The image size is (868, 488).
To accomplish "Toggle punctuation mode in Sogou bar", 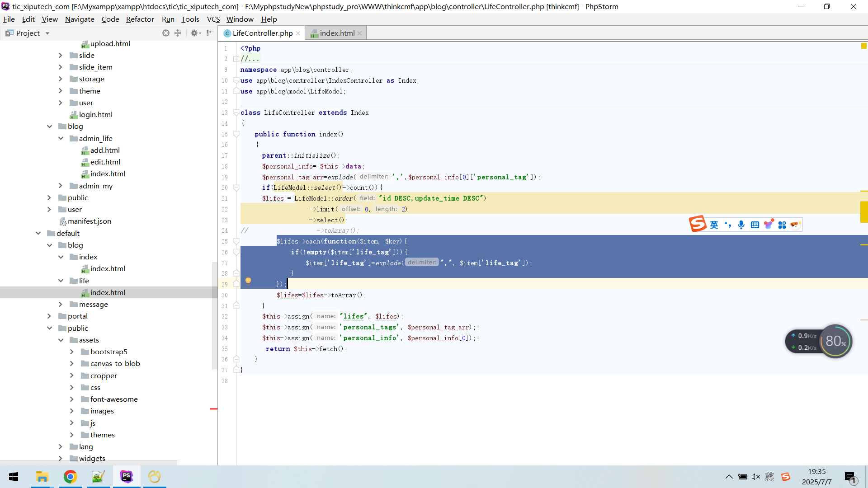I will click(727, 225).
